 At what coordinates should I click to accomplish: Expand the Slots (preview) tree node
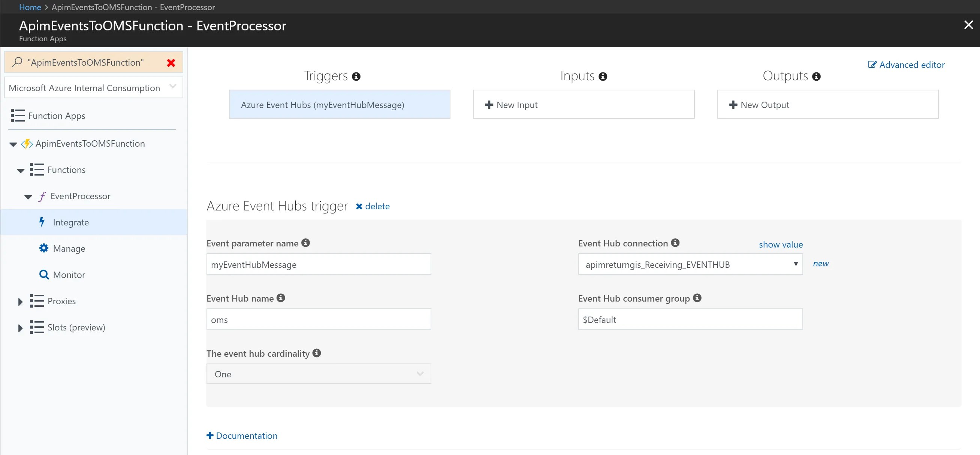click(21, 328)
